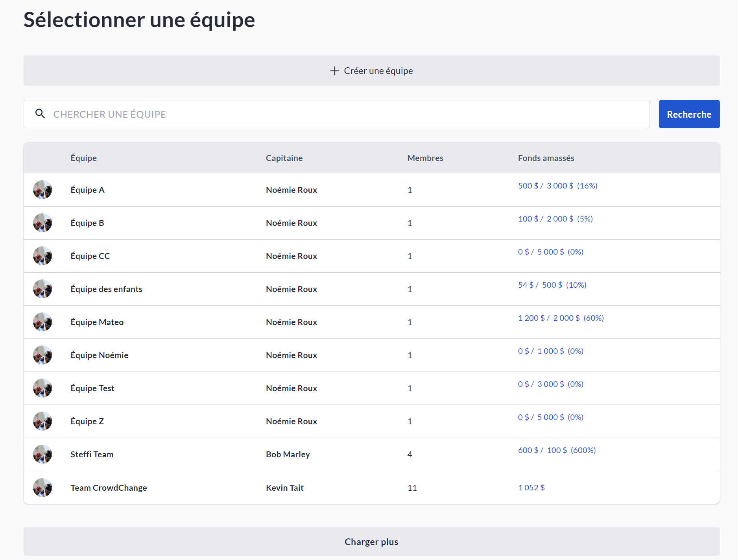The height and width of the screenshot is (560, 738).
Task: Click the 1 052 $ funds link
Action: pos(531,488)
